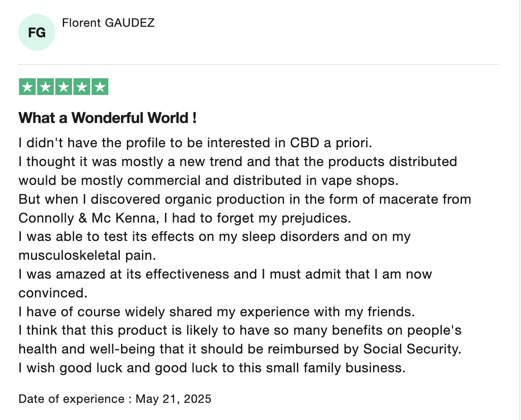The width and height of the screenshot is (521, 420).
Task: Click the line I was amazed at its effectiveness
Action: pyautogui.click(x=225, y=274)
